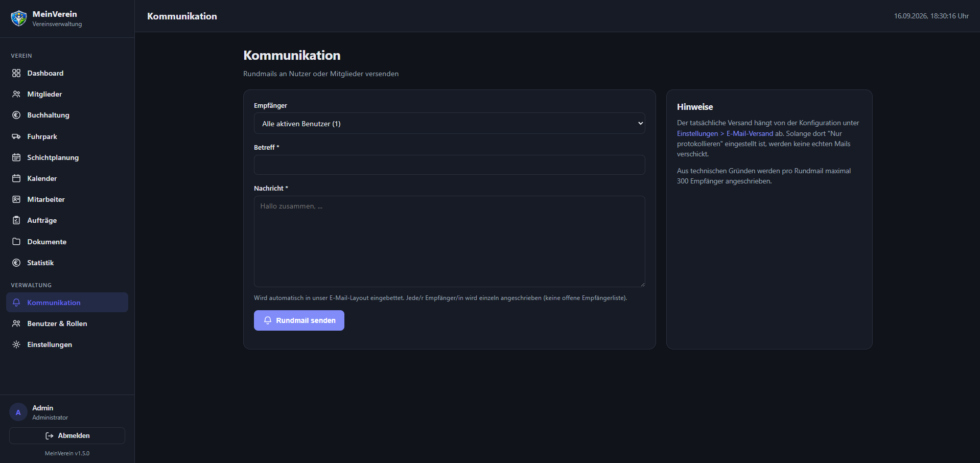The height and width of the screenshot is (463, 980).
Task: Click the MeinVerein shield logo
Action: 19,18
